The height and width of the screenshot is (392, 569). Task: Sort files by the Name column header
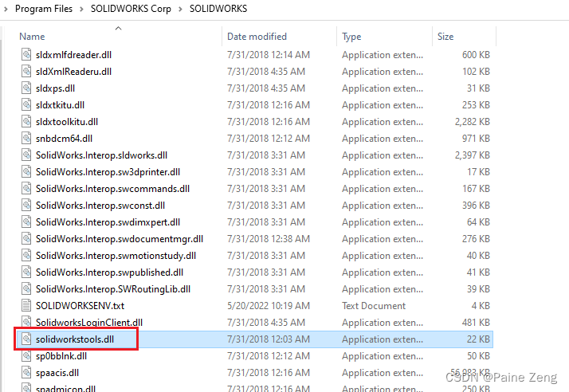(33, 37)
